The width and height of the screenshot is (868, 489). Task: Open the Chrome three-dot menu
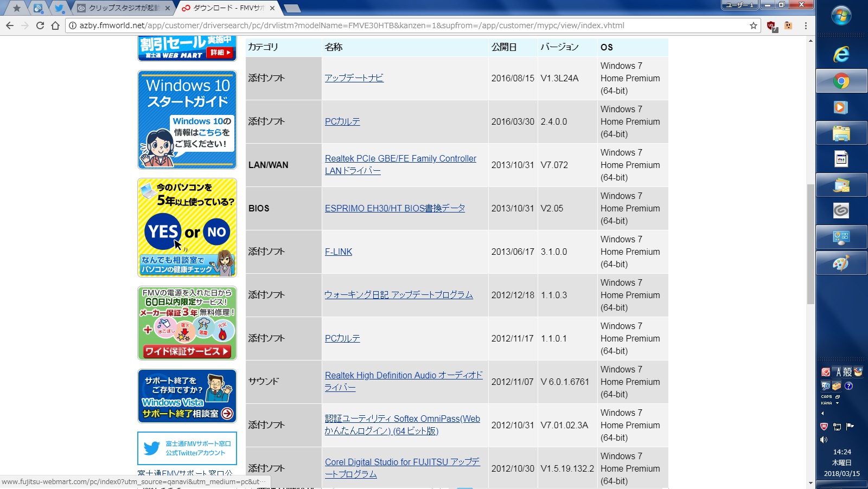click(x=806, y=25)
